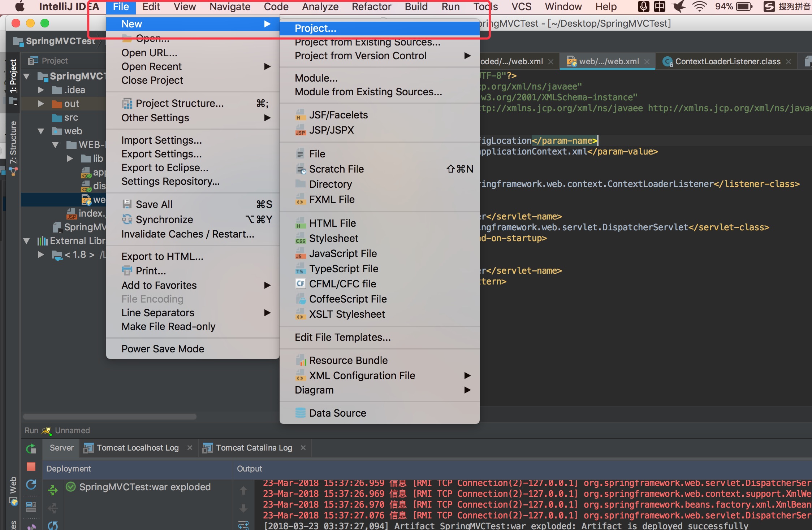Click the Data Source database icon

pos(300,413)
